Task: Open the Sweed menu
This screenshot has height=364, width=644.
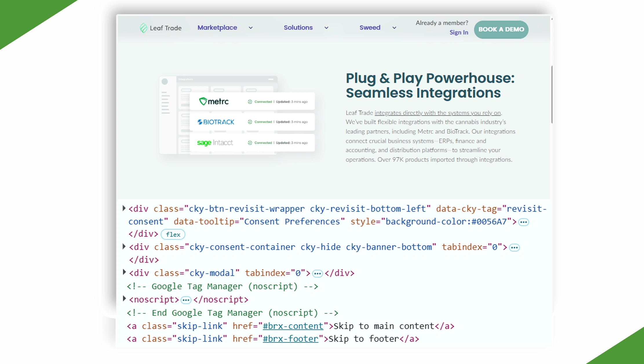Action: [370, 28]
